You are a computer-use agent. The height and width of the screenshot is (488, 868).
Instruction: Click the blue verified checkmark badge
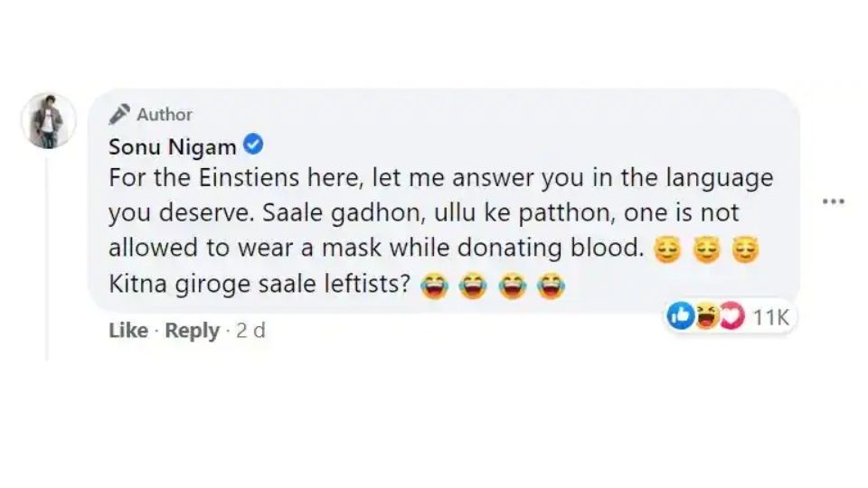pyautogui.click(x=253, y=145)
